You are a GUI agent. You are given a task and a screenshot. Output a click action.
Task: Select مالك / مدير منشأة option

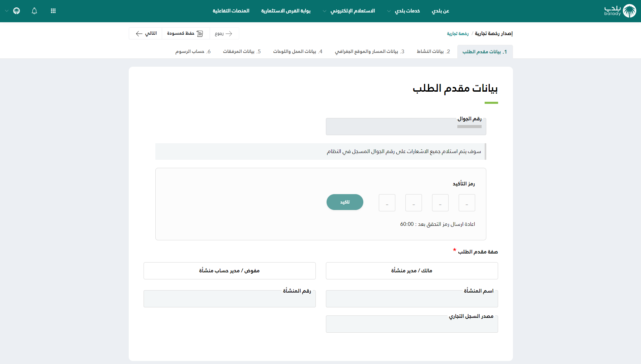[x=411, y=271]
